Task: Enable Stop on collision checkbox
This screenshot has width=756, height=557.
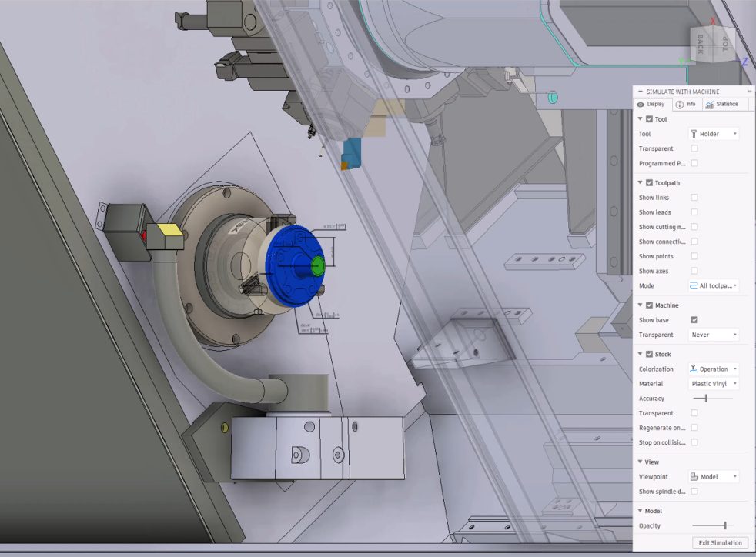Action: [x=694, y=442]
